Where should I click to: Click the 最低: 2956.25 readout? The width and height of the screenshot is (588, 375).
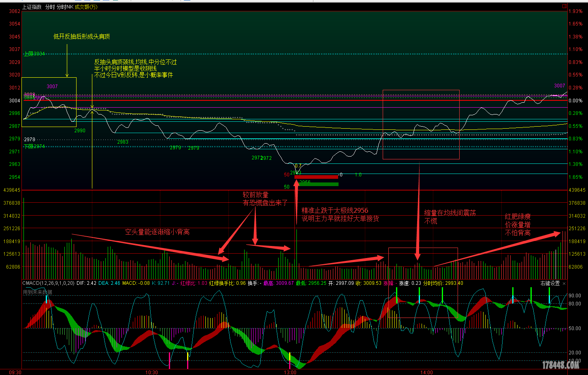click(311, 283)
